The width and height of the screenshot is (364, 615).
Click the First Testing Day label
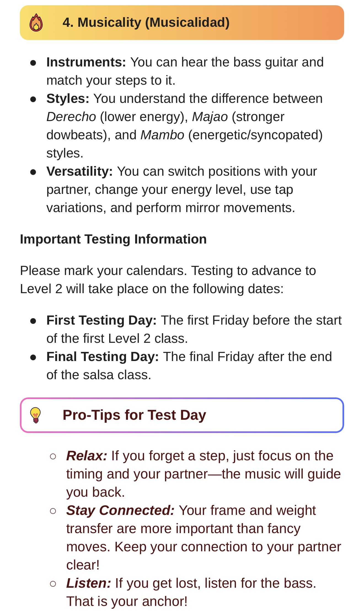[x=101, y=320]
